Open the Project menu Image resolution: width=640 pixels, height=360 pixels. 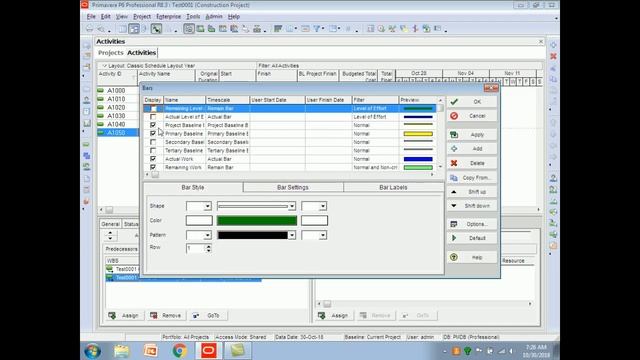pyautogui.click(x=142, y=17)
